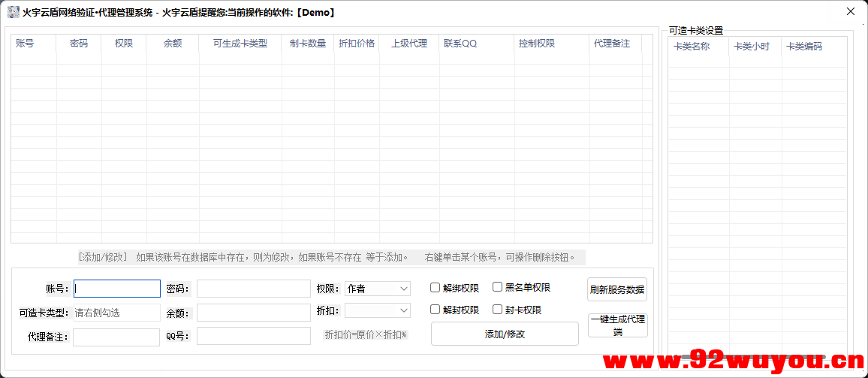Open the 权限 dropdown showing 作者
This screenshot has width=868, height=378.
(x=378, y=289)
